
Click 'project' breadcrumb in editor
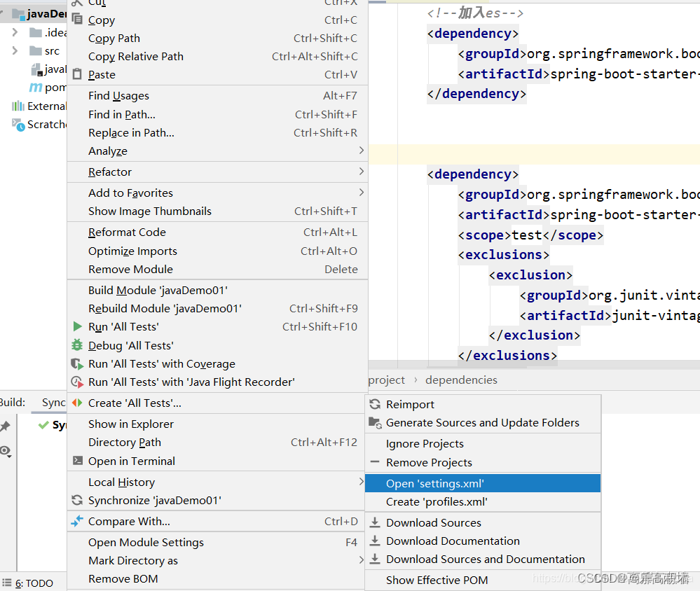(x=387, y=380)
